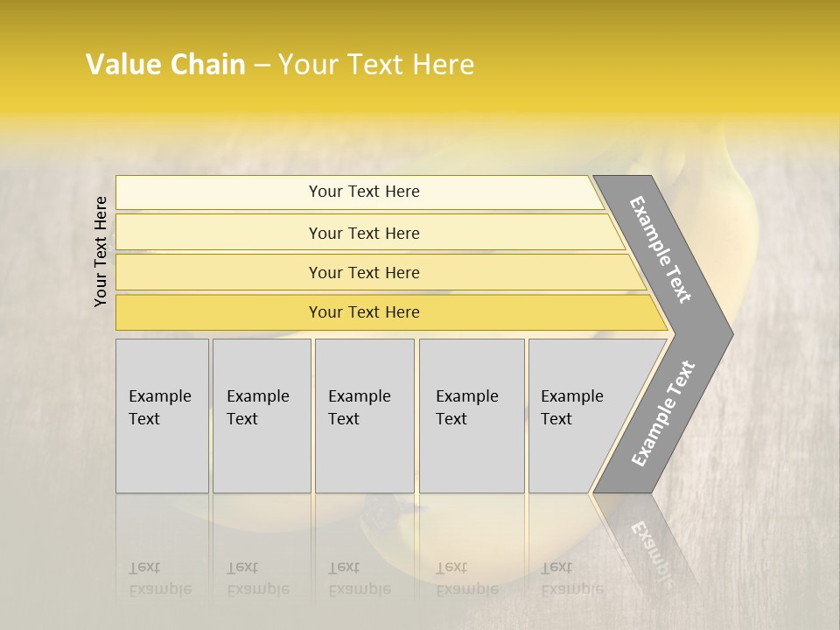Select the first gray "Example Text" box
Viewport: 840px width, 630px height.
(x=162, y=416)
